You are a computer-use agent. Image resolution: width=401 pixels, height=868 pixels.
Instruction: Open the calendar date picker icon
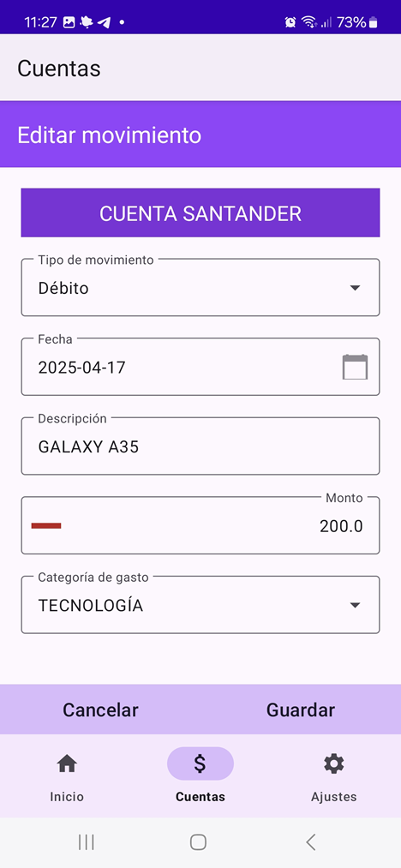[355, 367]
